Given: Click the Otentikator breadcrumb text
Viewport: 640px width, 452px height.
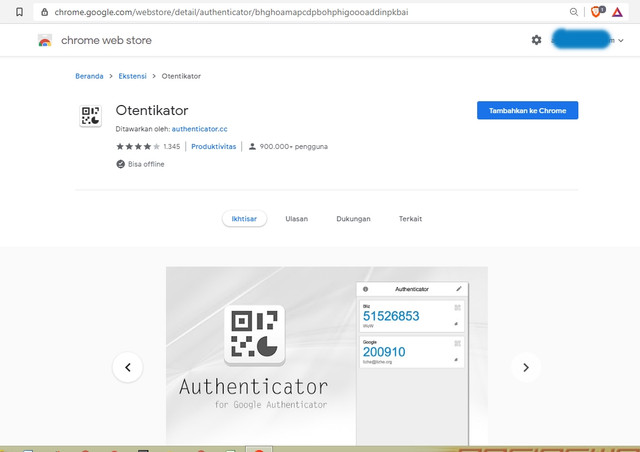Looking at the screenshot, I should [181, 76].
